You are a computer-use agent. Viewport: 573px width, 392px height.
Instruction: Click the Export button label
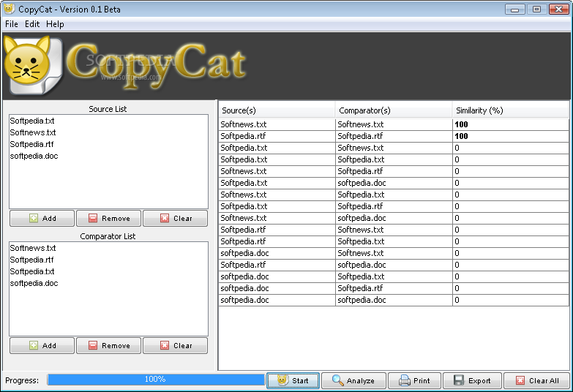click(x=479, y=381)
